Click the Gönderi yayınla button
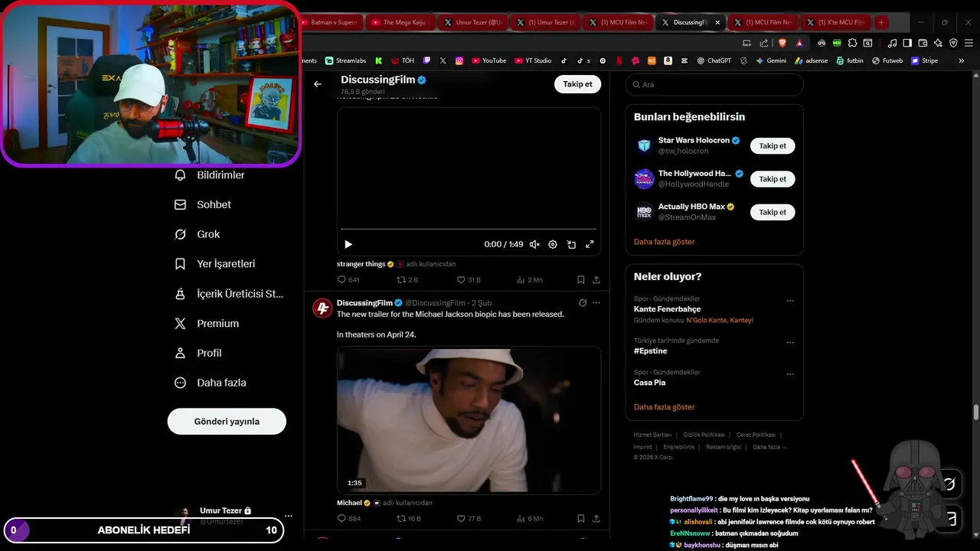 click(227, 422)
